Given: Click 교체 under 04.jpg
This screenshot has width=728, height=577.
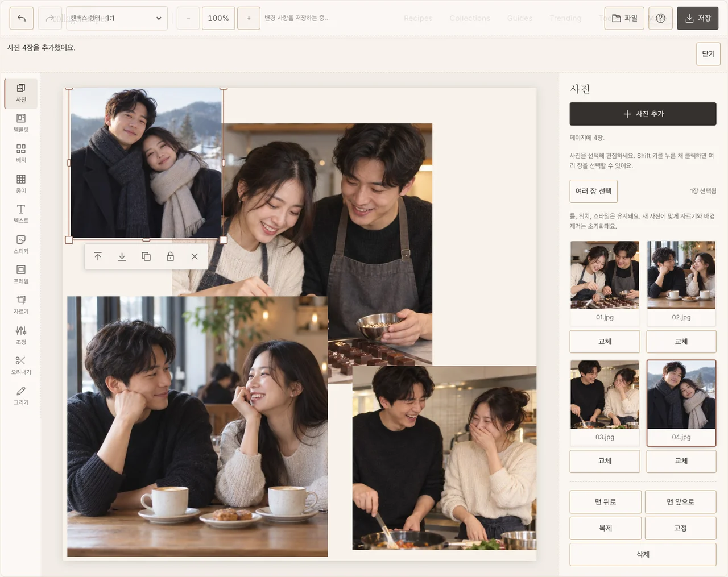Looking at the screenshot, I should tap(681, 461).
